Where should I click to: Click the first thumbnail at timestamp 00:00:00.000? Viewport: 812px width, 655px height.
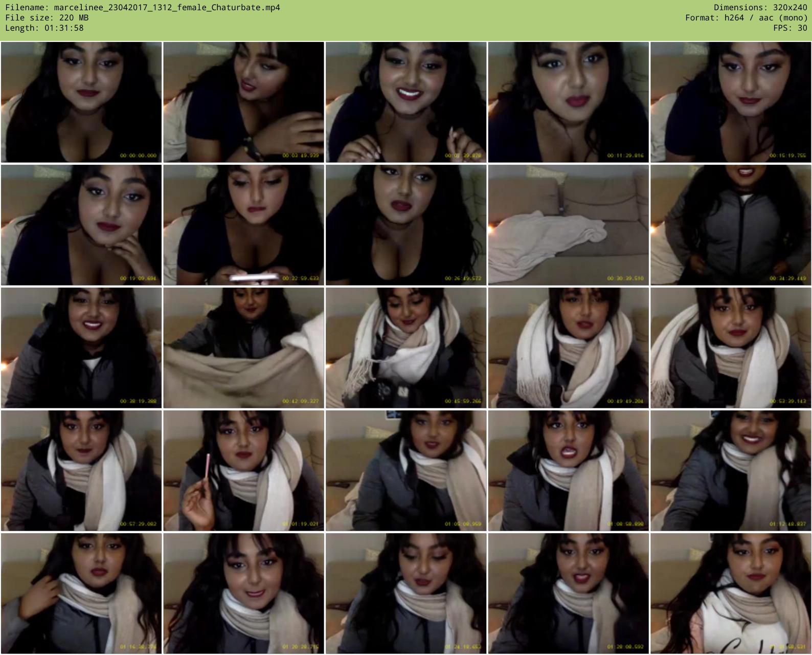pos(81,102)
